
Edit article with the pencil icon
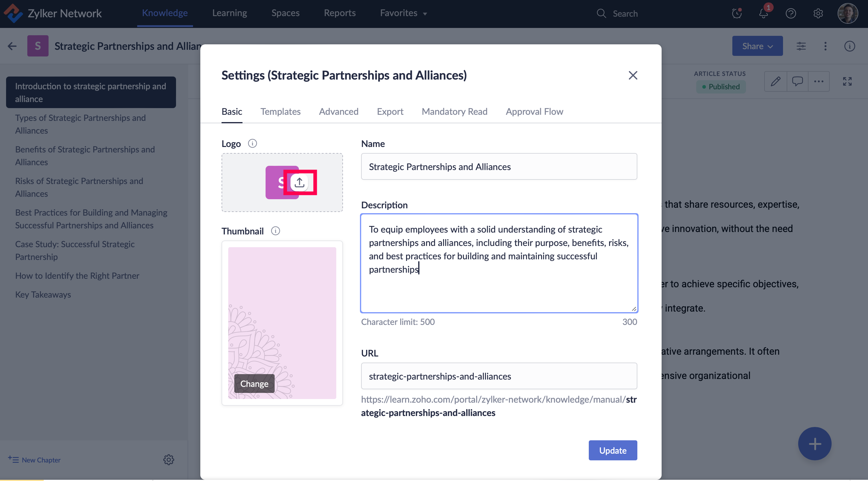[775, 81]
